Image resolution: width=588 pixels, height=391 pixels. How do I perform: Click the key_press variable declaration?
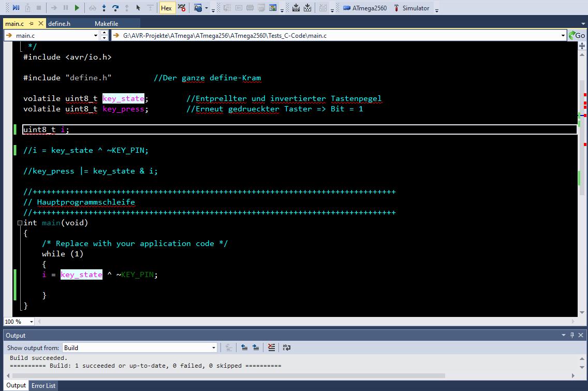[x=123, y=109]
